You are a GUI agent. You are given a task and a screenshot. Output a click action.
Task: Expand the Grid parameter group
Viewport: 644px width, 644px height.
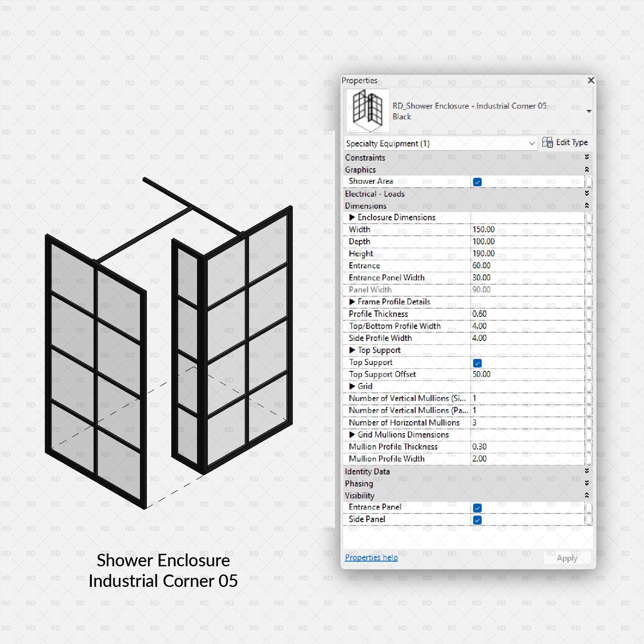(352, 386)
